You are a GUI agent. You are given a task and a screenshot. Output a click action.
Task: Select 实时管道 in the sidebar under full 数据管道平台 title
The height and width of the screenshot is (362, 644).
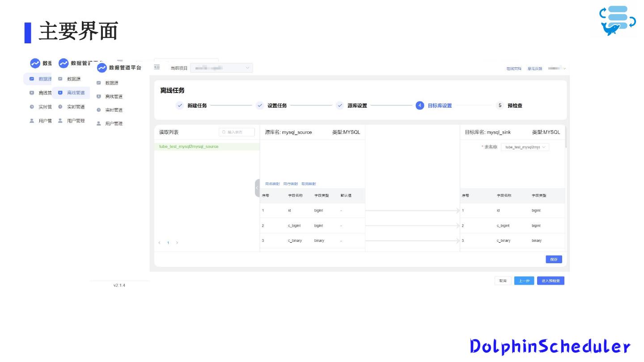(x=114, y=110)
